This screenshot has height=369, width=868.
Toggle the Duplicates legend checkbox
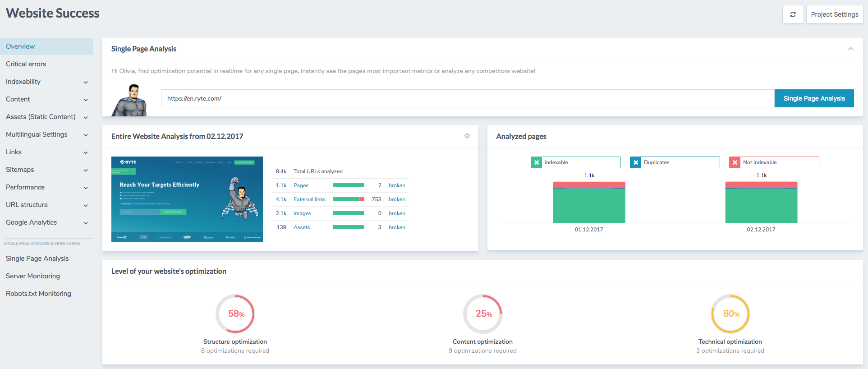click(635, 162)
